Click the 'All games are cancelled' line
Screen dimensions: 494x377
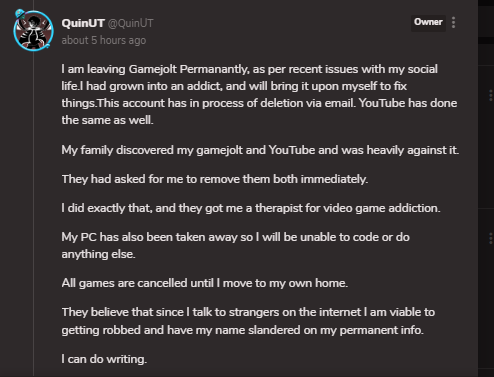pos(205,283)
